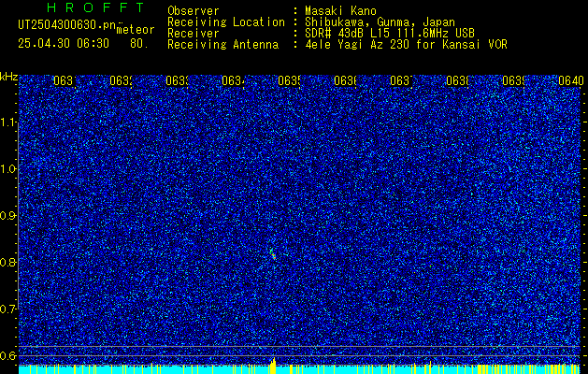Click the 0.8 kHz axis label

(x=8, y=262)
